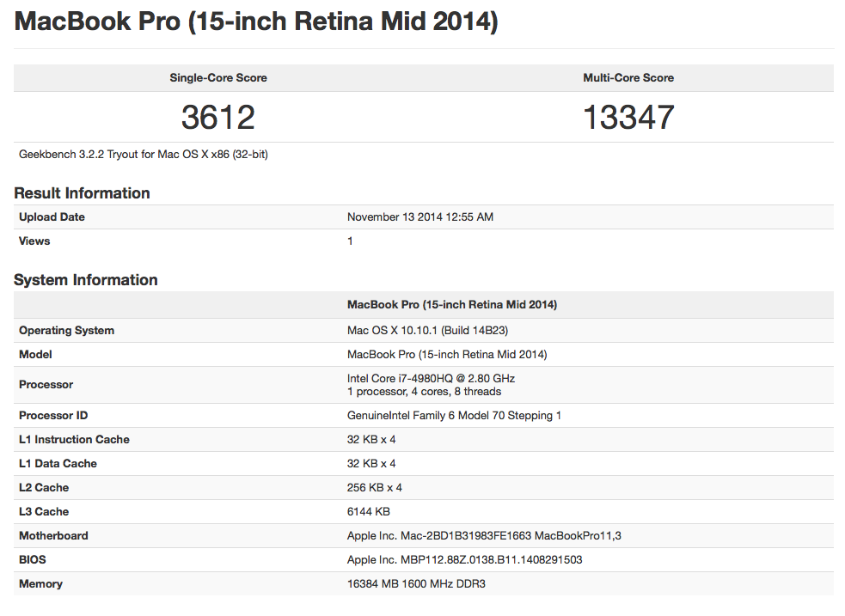Select Apple Inc. Mac-2BD1B31983FE1663 MacBookPro11,3 value
Screen dimensions: 845x616
point(484,536)
